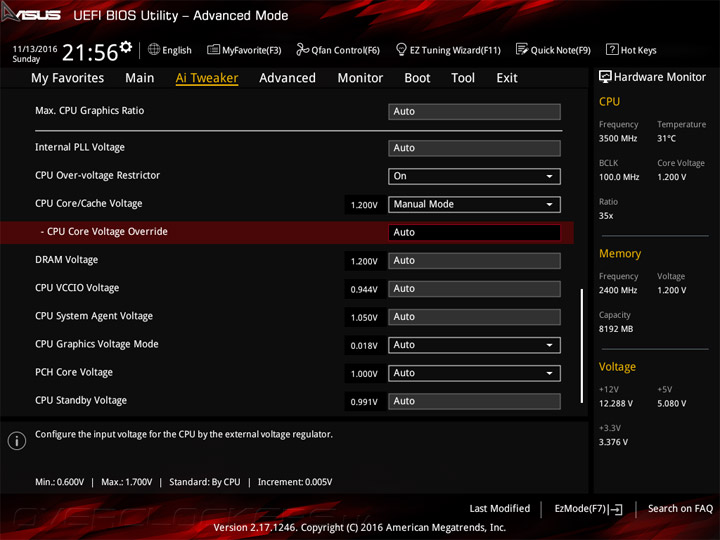The height and width of the screenshot is (540, 720).
Task: Click the 0.944V VCCIO reading
Action: (364, 290)
